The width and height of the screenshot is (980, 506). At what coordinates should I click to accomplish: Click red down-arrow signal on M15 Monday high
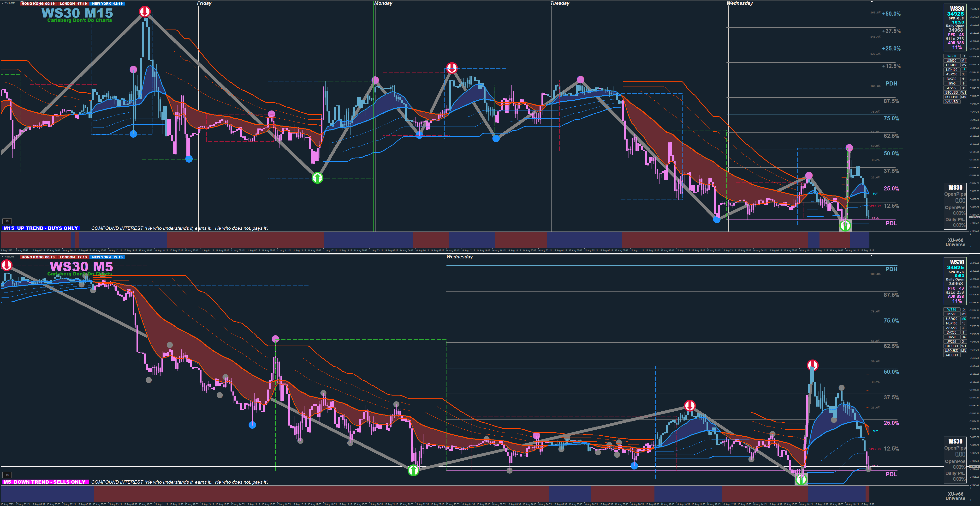(451, 68)
